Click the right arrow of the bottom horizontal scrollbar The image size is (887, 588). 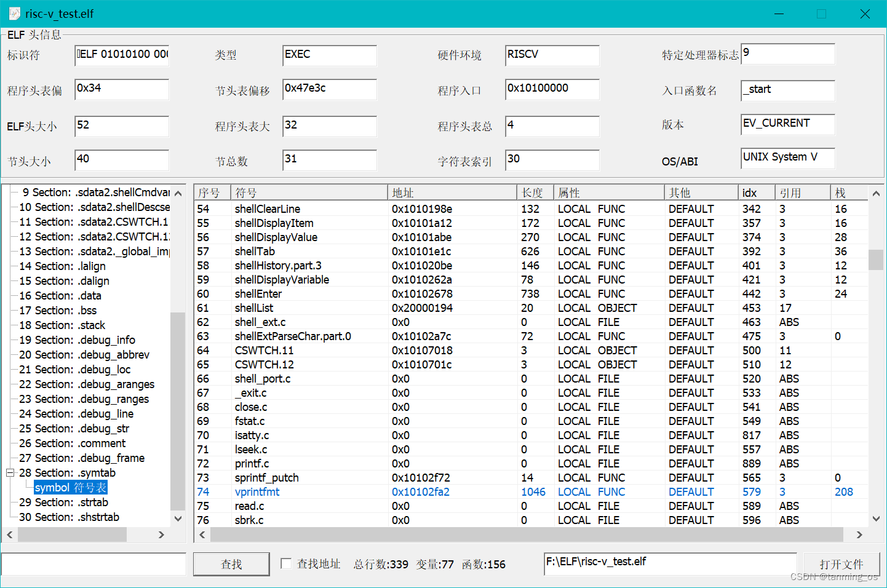861,534
